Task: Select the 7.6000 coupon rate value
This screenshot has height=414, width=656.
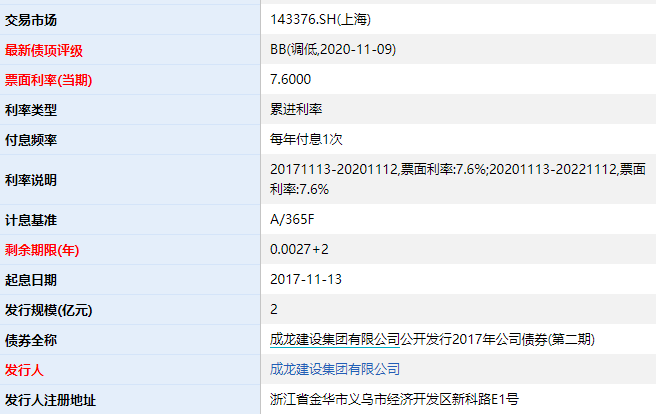Action: click(290, 80)
